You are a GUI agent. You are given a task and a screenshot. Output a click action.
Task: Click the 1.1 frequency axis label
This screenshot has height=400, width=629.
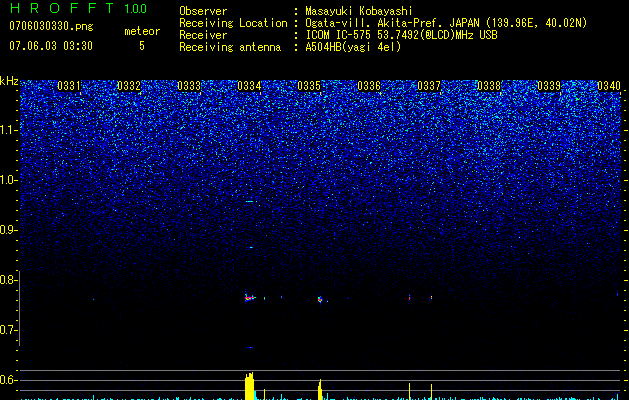pos(8,130)
